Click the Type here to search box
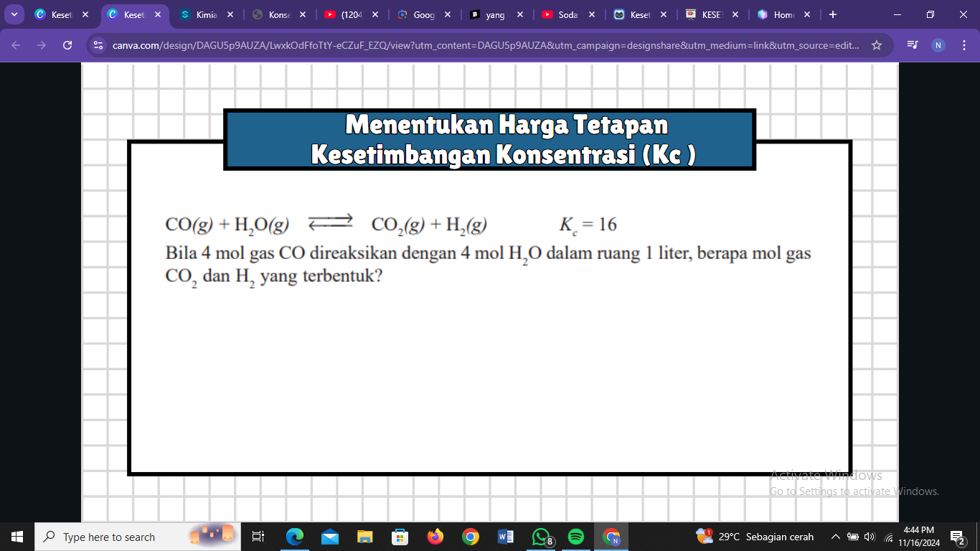The image size is (980, 551). point(138,537)
